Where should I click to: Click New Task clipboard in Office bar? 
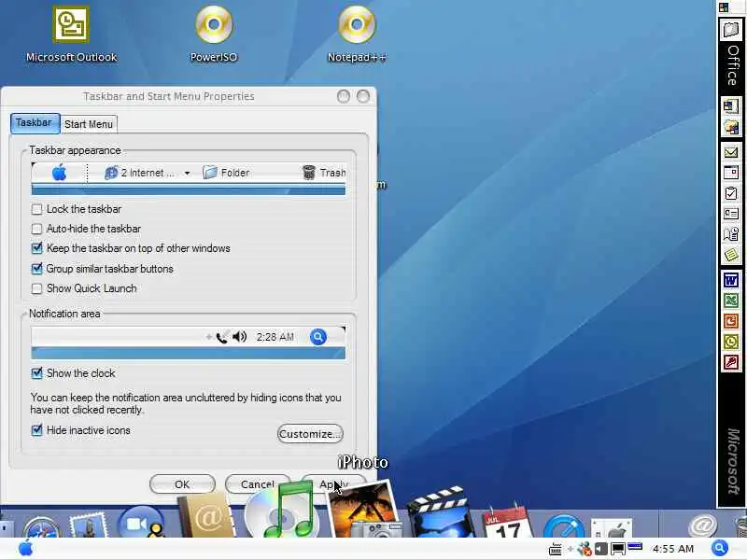731,193
